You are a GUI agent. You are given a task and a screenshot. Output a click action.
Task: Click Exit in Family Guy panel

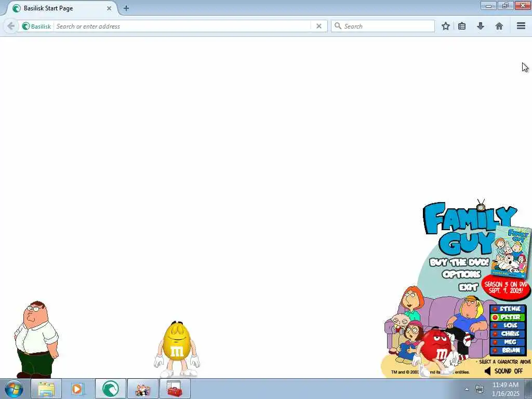click(468, 287)
